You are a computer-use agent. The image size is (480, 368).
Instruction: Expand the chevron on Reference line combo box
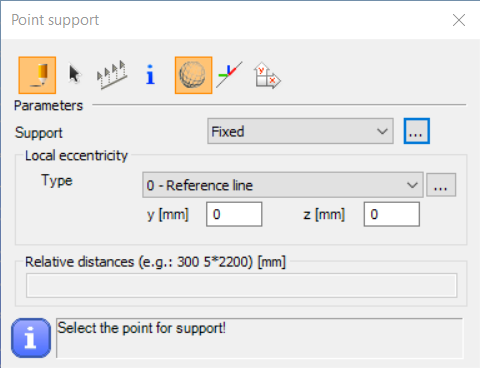(x=412, y=185)
